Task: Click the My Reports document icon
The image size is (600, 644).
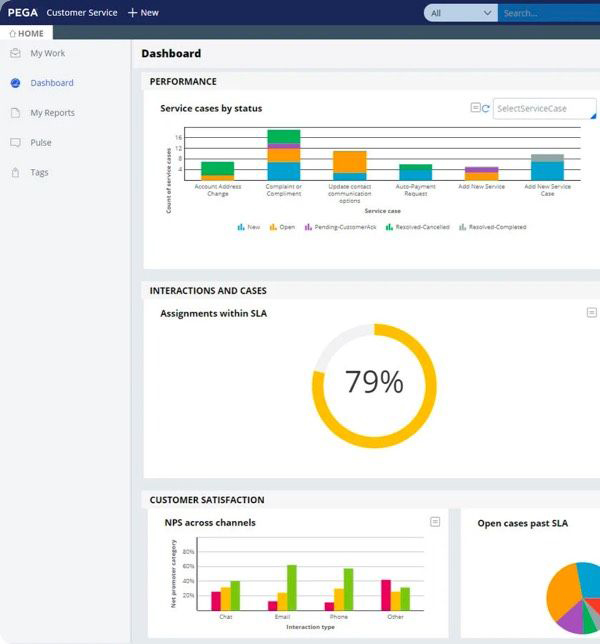Action: [15, 113]
